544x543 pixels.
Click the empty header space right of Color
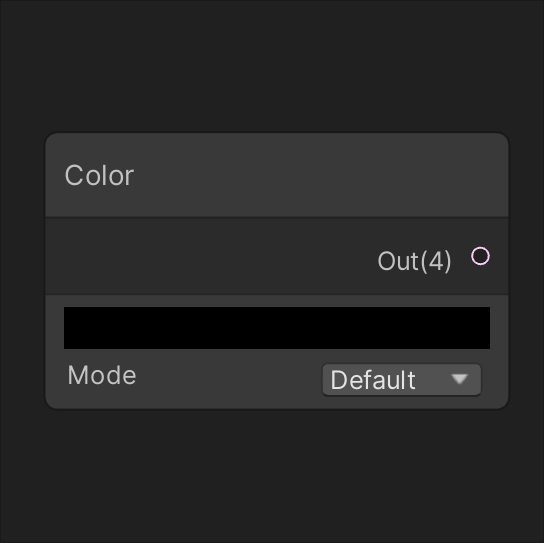(x=321, y=175)
